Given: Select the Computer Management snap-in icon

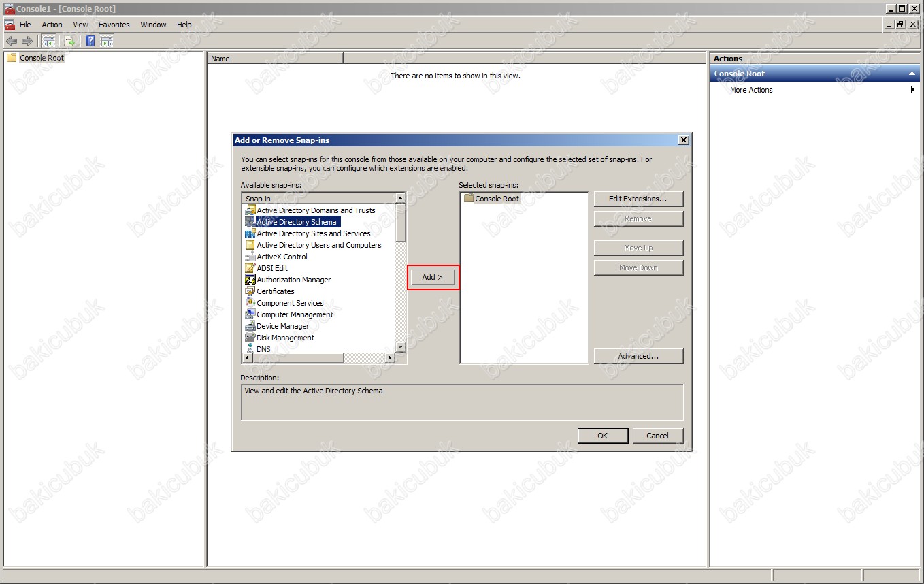Looking at the screenshot, I should click(250, 314).
